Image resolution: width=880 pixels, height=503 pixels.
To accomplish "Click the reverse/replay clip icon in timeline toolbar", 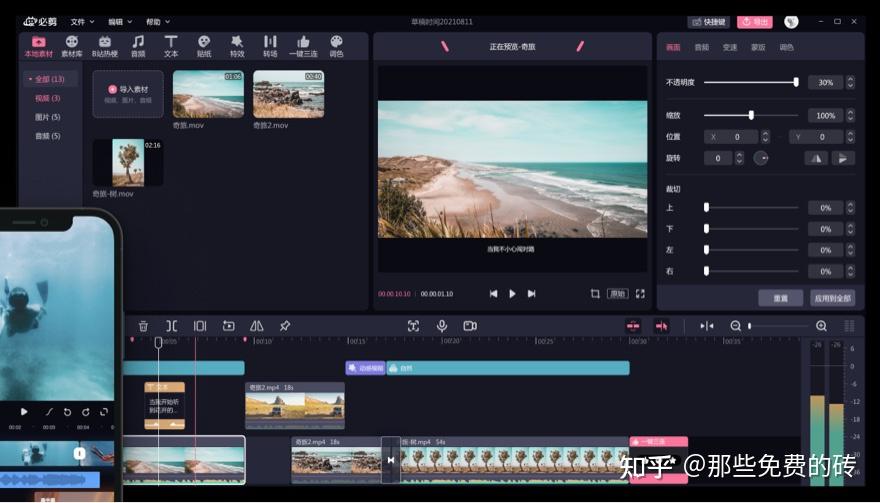I will (228, 326).
